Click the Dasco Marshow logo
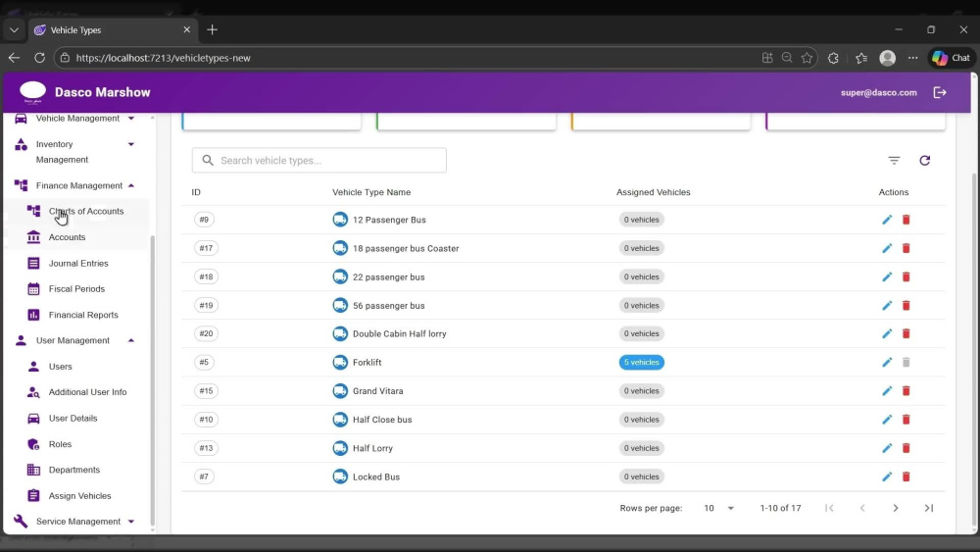Viewport: 980px width, 552px height. [33, 92]
